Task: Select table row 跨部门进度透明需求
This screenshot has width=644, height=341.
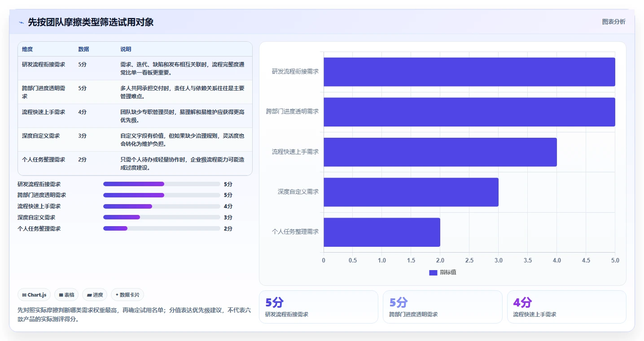Action: (x=135, y=92)
